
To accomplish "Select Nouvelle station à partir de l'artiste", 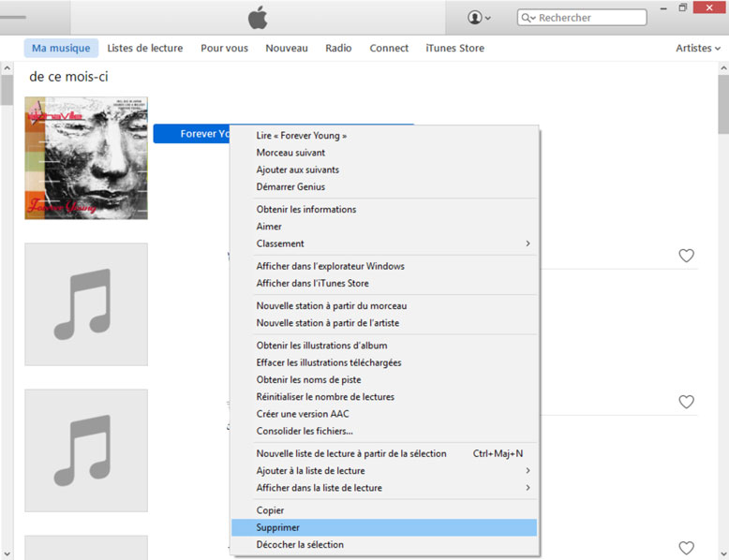I will (384, 323).
